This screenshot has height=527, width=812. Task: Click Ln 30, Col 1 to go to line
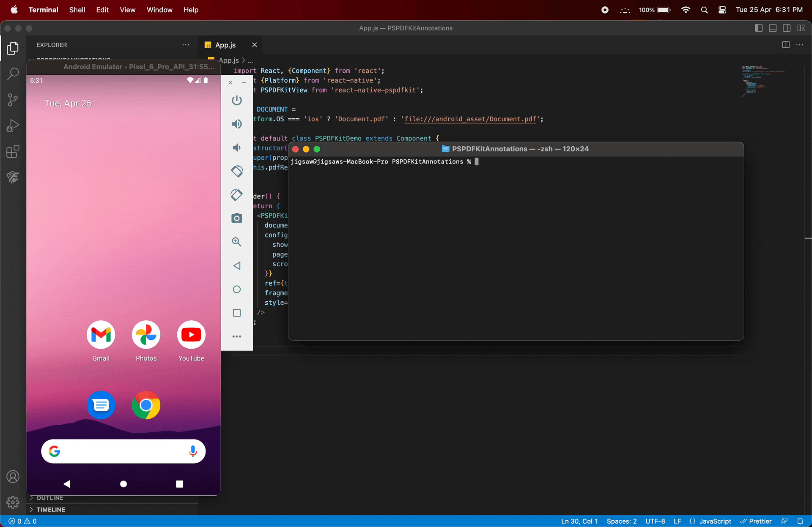[x=579, y=521]
